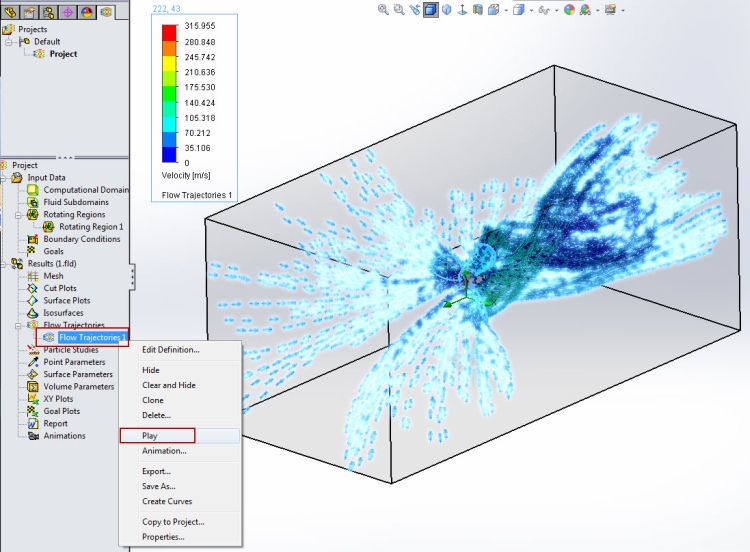750x552 pixels.
Task: Choose Play in the context menu
Action: coord(180,436)
